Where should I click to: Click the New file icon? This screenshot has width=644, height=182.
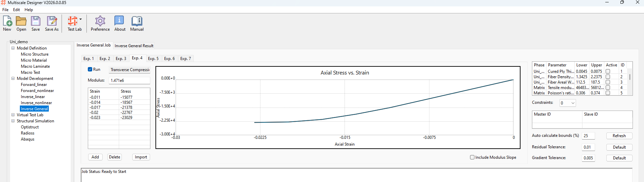[7, 22]
